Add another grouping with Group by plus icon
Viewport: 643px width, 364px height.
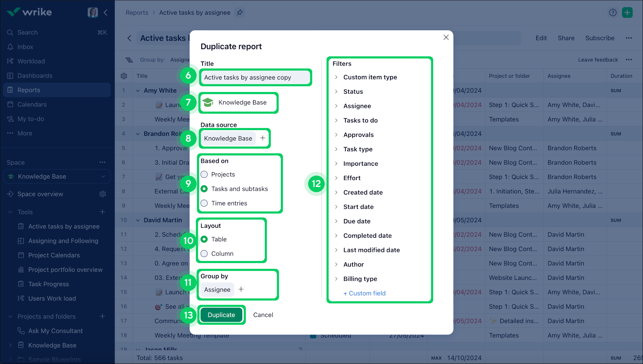point(241,289)
